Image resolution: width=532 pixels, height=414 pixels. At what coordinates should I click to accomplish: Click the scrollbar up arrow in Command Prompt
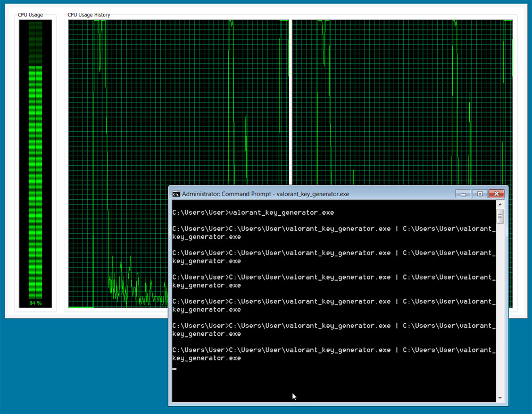click(500, 205)
